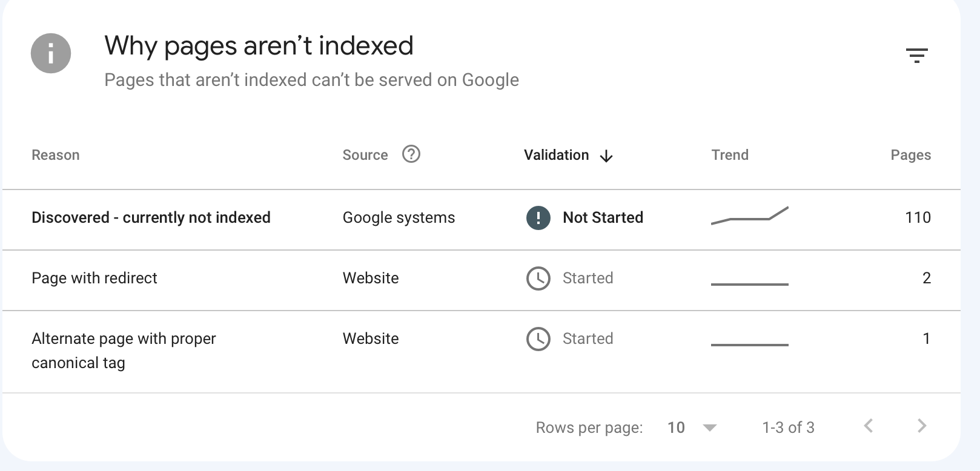The width and height of the screenshot is (980, 471).
Task: Sort by the Reason column header
Action: 55,155
